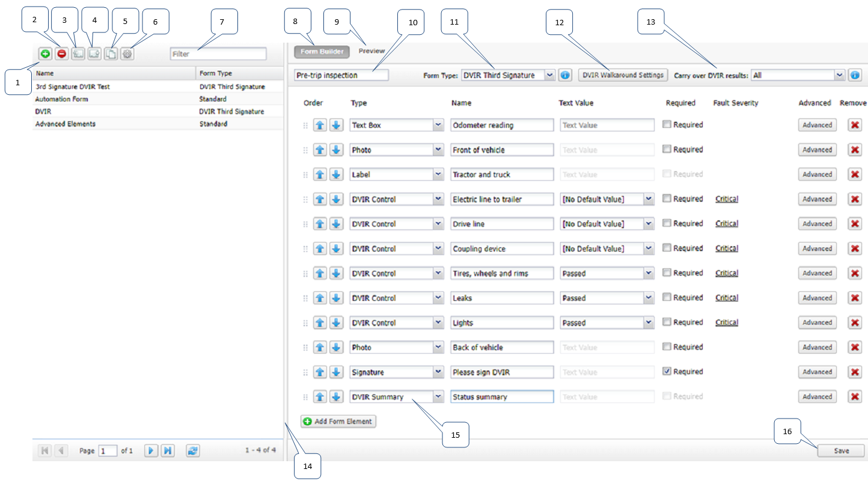This screenshot has height=484, width=868.
Task: Go to next page of forms list
Action: [151, 450]
